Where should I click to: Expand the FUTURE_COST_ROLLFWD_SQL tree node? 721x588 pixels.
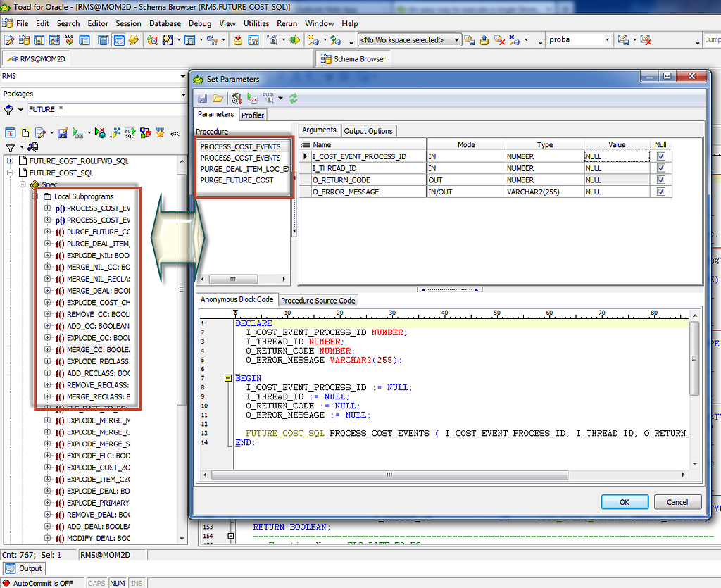tap(11, 161)
